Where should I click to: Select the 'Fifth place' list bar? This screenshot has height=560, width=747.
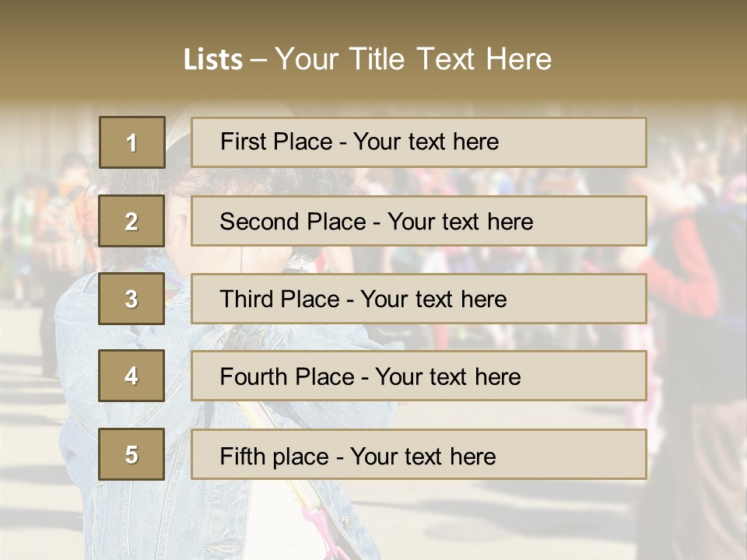tap(419, 455)
